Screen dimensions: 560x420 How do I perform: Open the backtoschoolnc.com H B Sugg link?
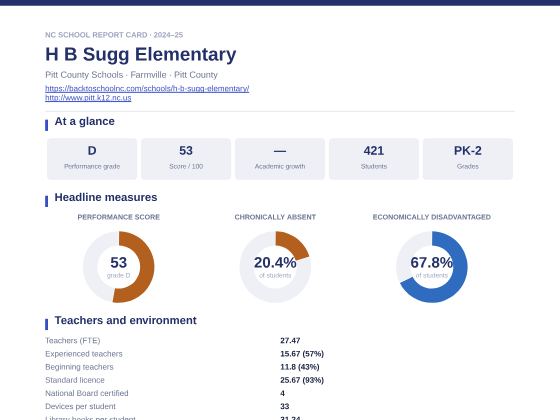pyautogui.click(x=147, y=88)
